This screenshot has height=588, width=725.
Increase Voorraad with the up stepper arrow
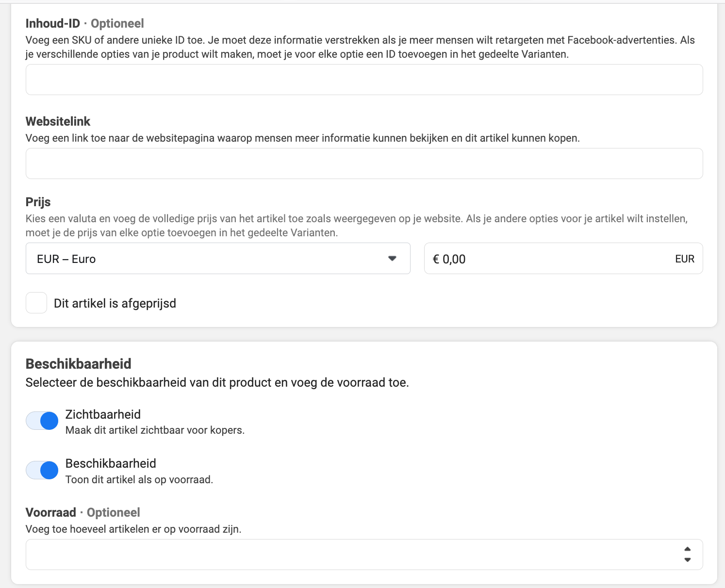687,549
